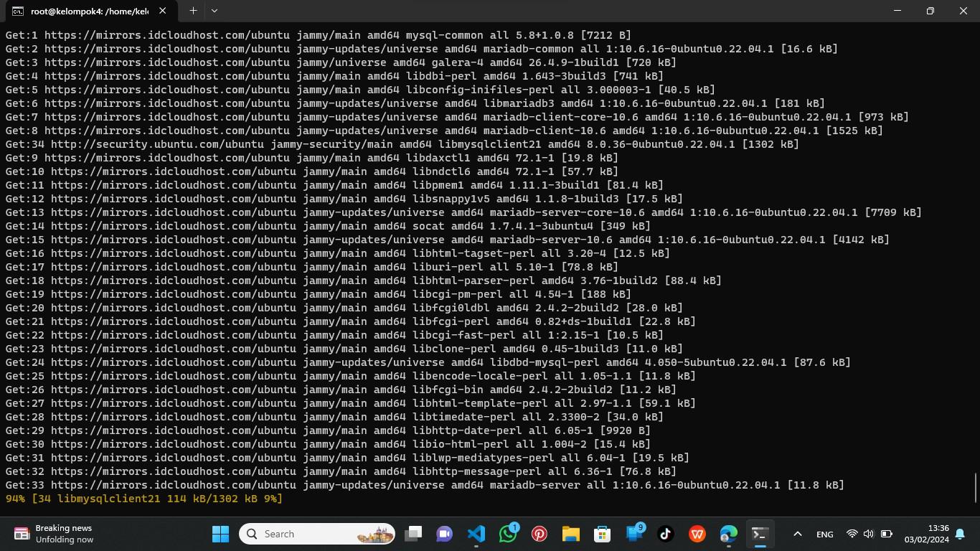Open volume control in the tray

(x=869, y=534)
